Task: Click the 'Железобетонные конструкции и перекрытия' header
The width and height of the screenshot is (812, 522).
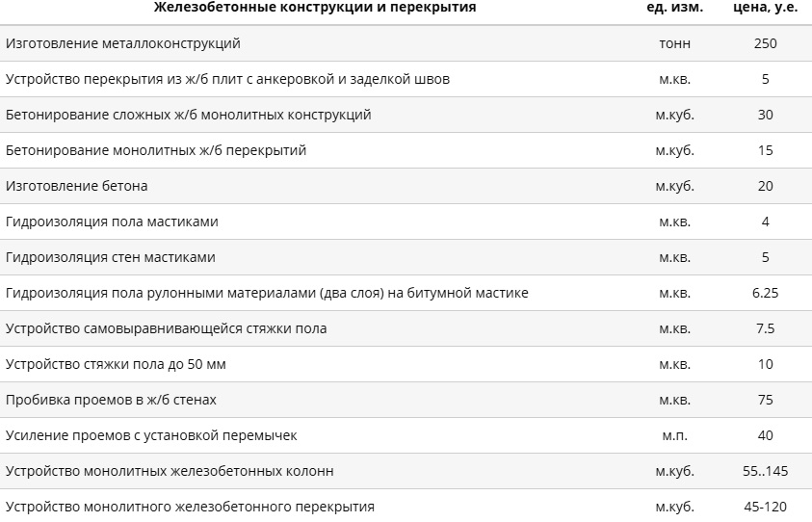Action: tap(315, 8)
